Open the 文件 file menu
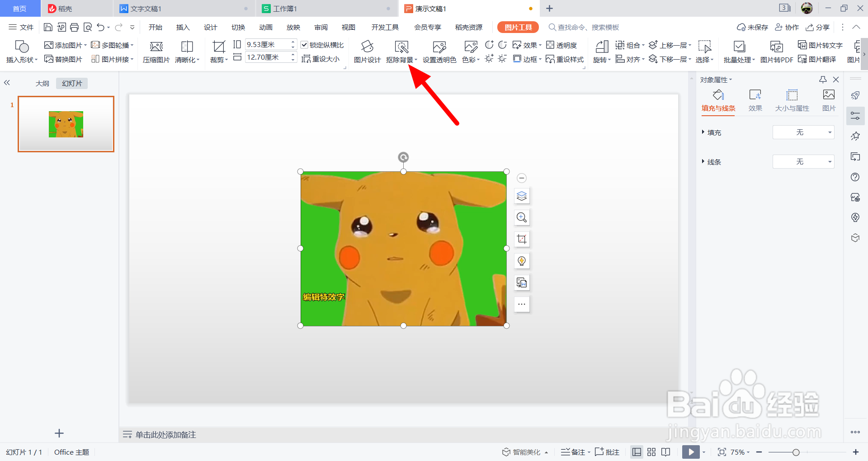 [21, 27]
